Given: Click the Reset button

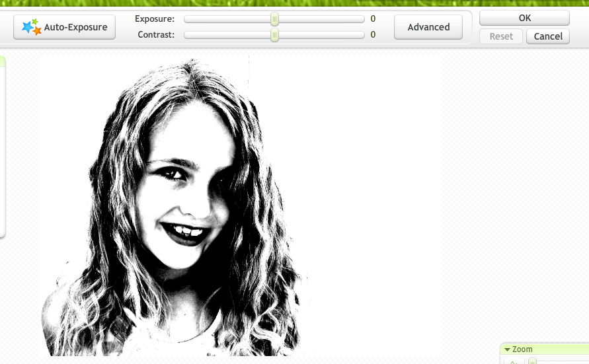Looking at the screenshot, I should [x=501, y=36].
